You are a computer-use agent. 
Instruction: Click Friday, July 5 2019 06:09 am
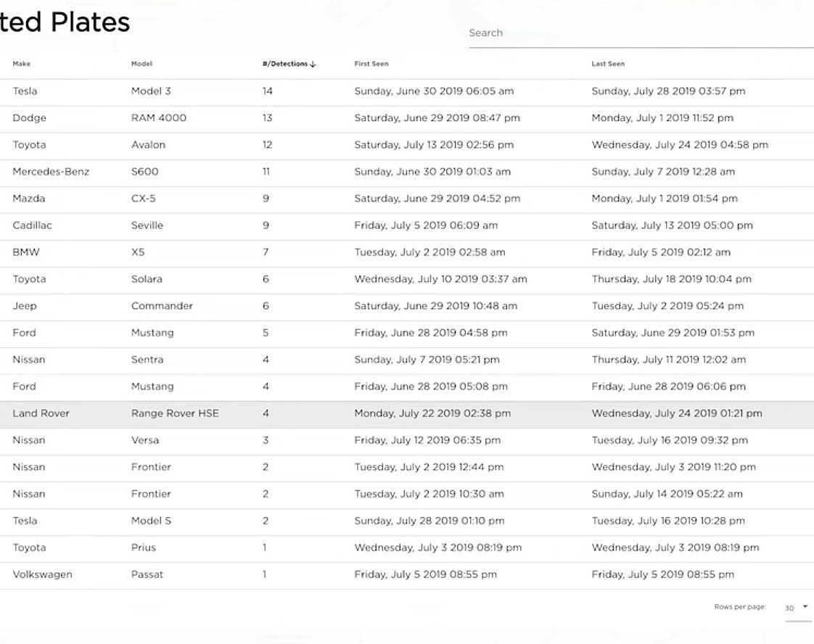point(426,226)
